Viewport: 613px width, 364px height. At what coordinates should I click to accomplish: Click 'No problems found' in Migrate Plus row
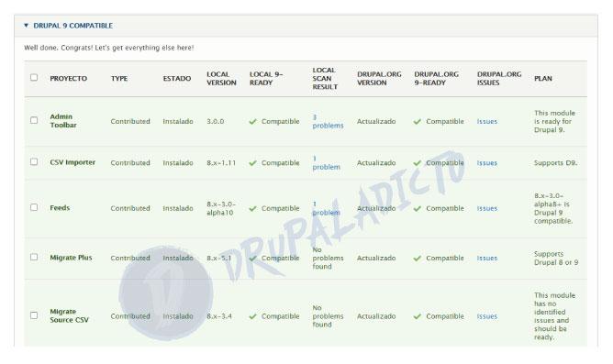click(328, 259)
